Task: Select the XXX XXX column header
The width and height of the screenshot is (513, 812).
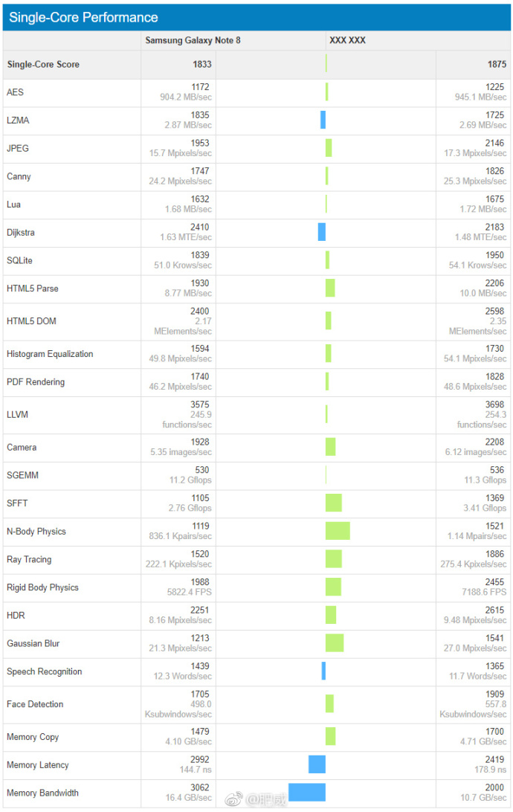Action: coord(347,40)
